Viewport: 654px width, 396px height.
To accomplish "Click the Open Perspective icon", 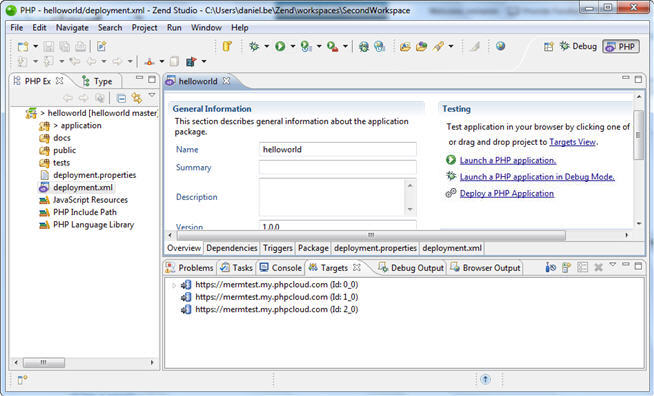I will 548,46.
